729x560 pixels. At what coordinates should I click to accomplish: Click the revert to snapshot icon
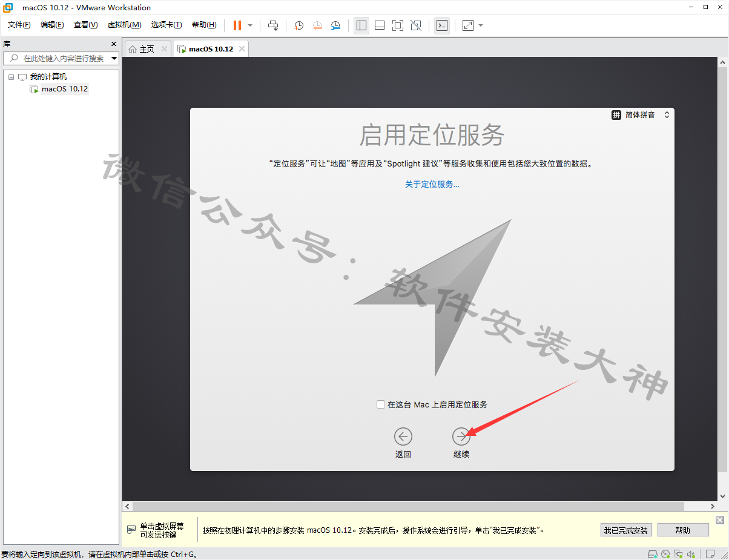(317, 25)
